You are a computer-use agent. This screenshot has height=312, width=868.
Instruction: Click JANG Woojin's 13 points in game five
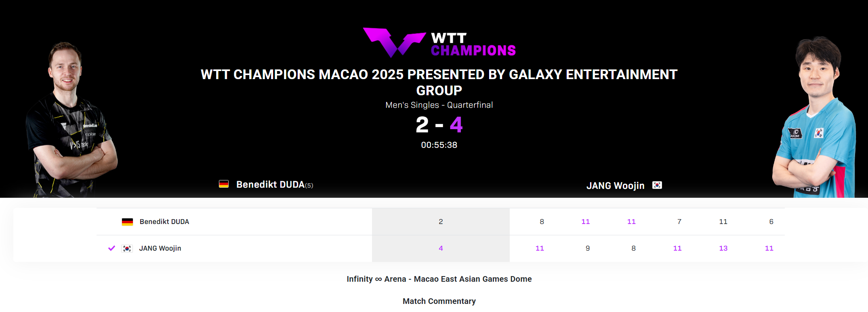click(723, 248)
